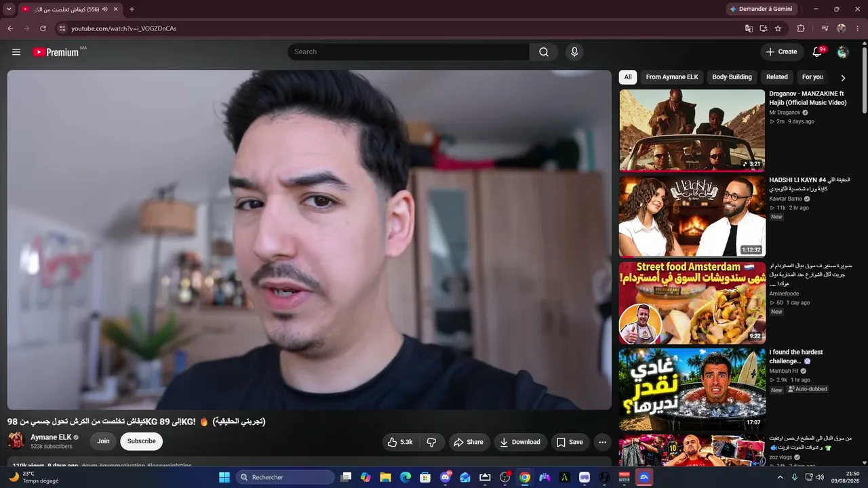Click Demander à Gemini button
Viewport: 868px width, 488px height.
pyautogui.click(x=761, y=9)
